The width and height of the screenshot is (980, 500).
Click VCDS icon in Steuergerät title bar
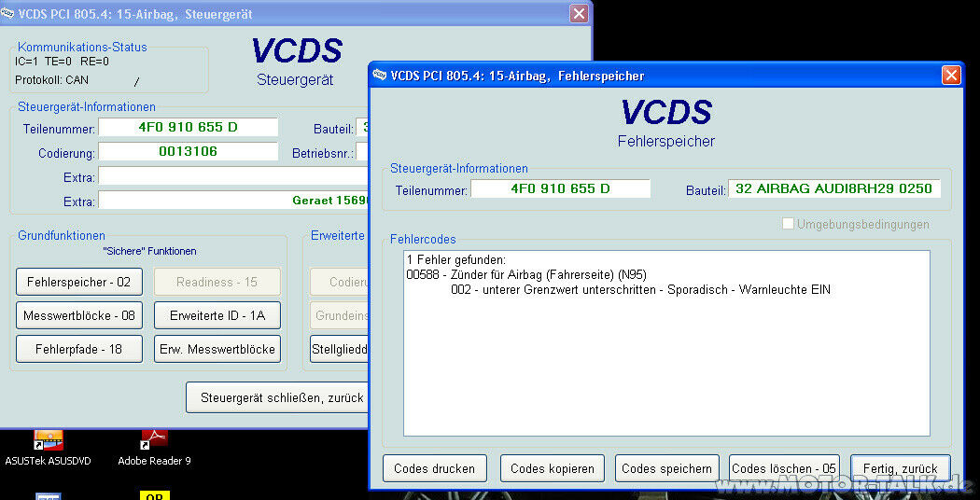(8, 14)
